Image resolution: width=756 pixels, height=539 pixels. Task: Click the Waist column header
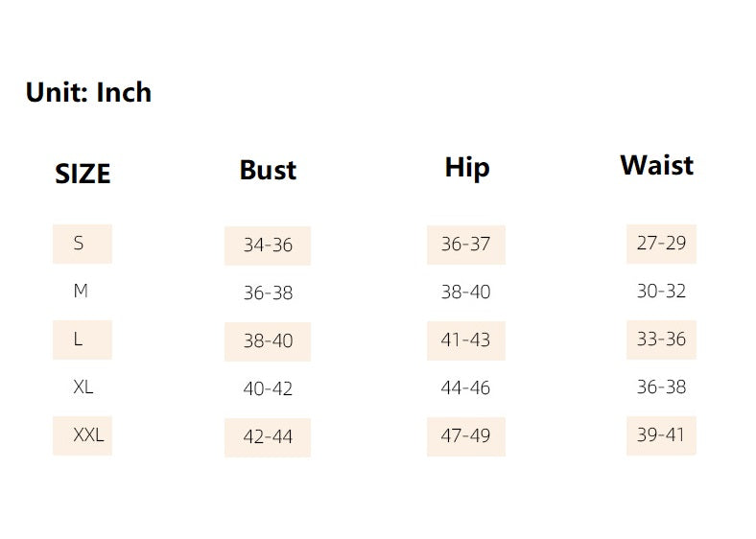click(656, 165)
